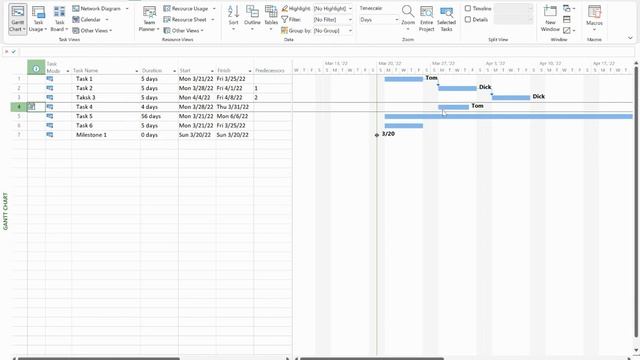Select the 'Taksk 3' name cell
The height and width of the screenshot is (360, 640).
click(106, 98)
